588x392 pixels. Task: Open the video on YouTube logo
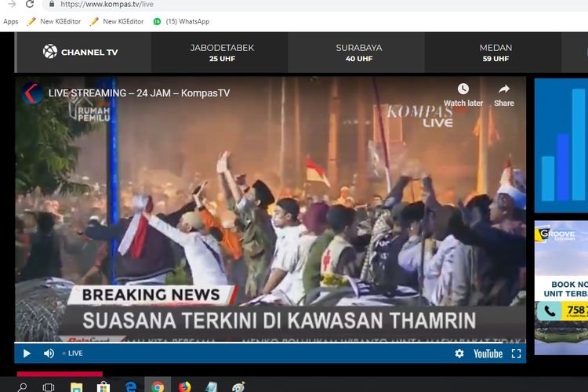[488, 354]
